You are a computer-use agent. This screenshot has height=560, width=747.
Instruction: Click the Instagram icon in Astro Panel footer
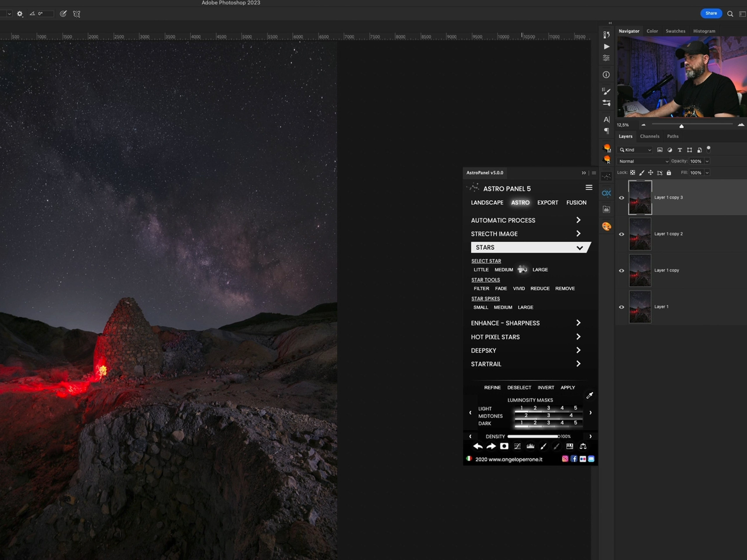565,459
